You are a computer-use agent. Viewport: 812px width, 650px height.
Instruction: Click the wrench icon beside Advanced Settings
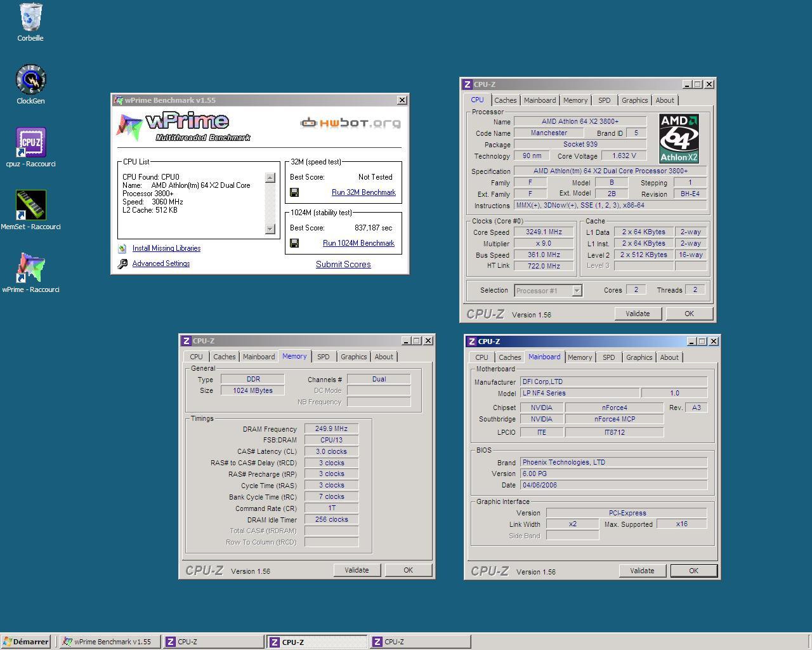coord(122,263)
